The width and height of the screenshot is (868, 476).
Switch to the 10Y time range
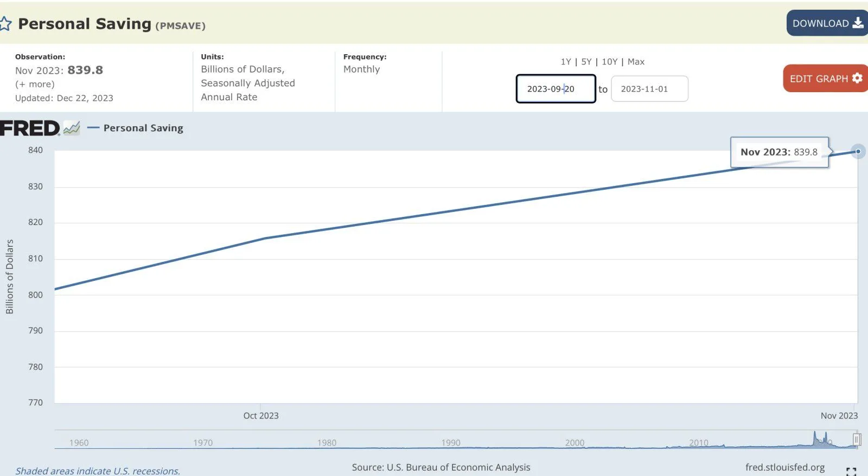pos(609,62)
